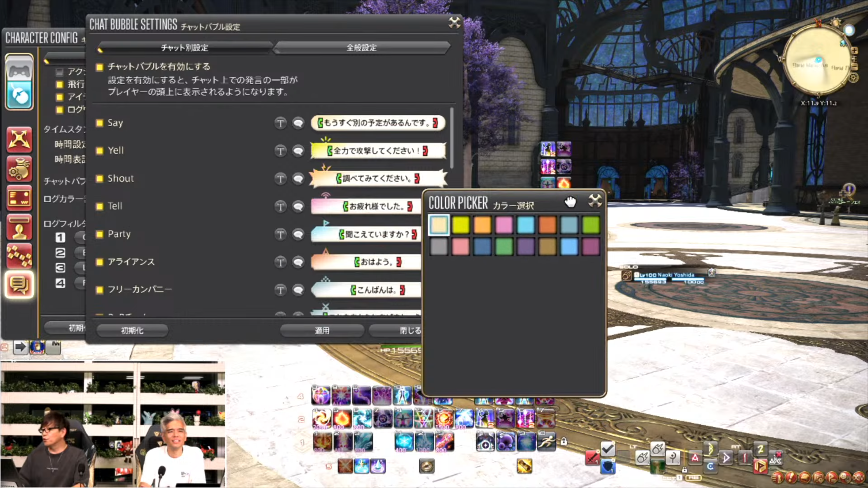Toggle the Shout chat bubble checkbox
The image size is (868, 488).
(99, 178)
